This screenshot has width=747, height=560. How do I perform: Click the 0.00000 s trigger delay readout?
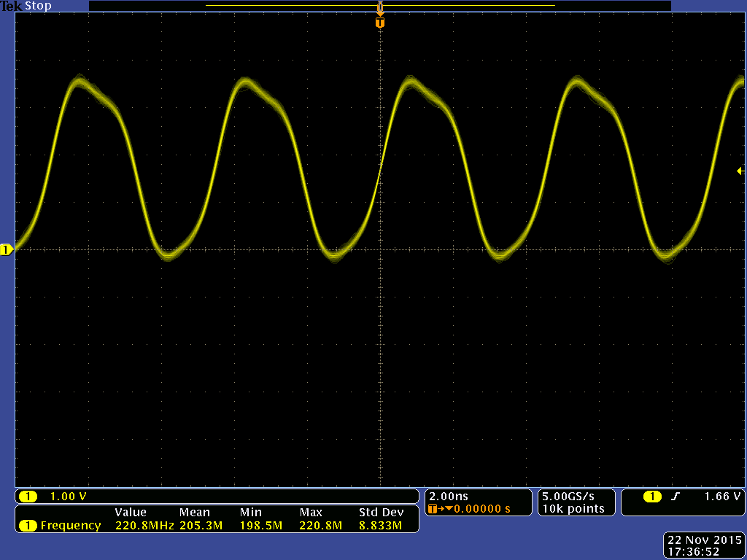[x=481, y=509]
